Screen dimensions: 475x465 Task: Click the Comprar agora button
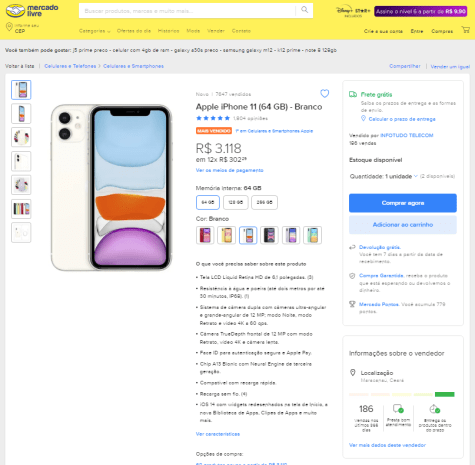point(403,203)
